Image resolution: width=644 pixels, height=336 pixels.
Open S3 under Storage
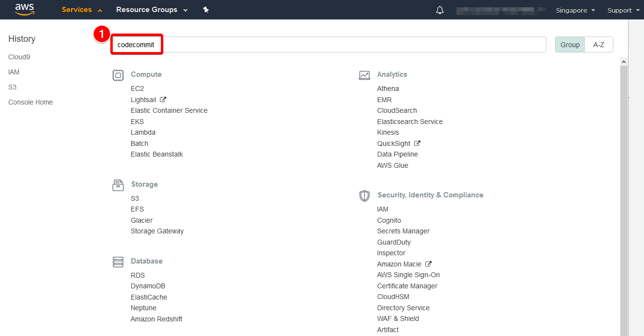pos(135,198)
